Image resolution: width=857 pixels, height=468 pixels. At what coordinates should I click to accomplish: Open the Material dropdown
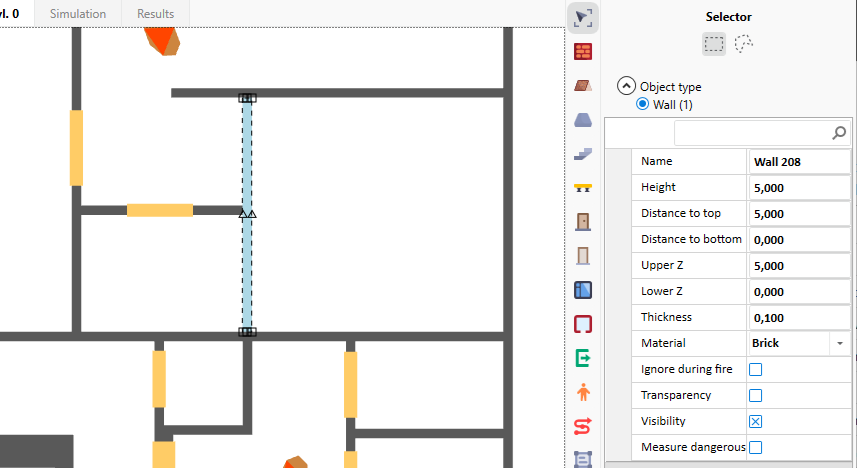coord(840,343)
